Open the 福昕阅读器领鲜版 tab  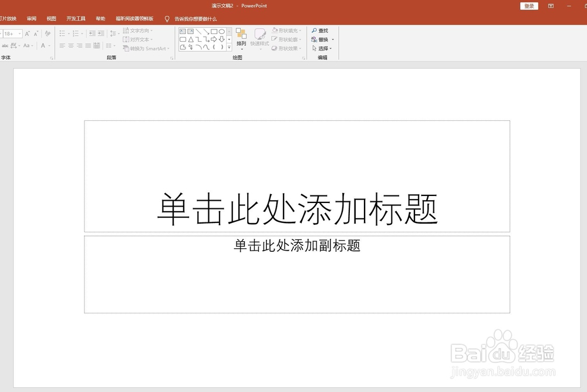(134, 19)
